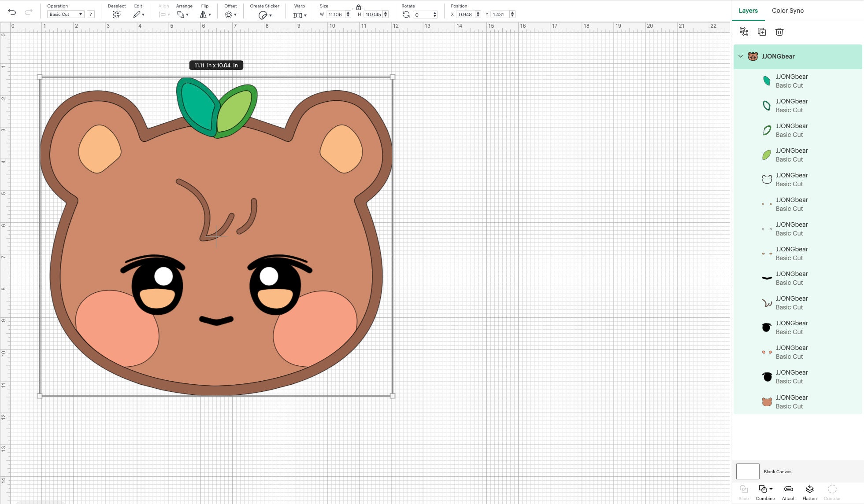Select the JJONGbear group header row
Image resolution: width=864 pixels, height=504 pixels.
tap(797, 56)
